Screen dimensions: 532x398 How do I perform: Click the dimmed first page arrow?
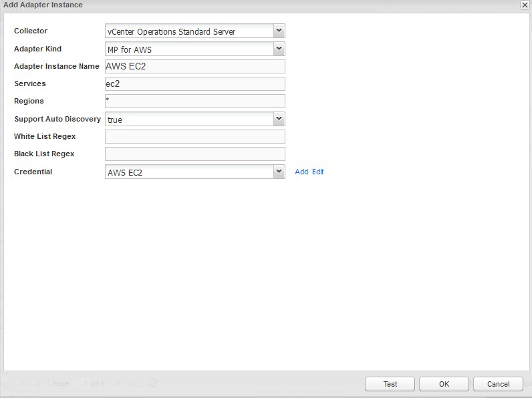click(x=23, y=383)
